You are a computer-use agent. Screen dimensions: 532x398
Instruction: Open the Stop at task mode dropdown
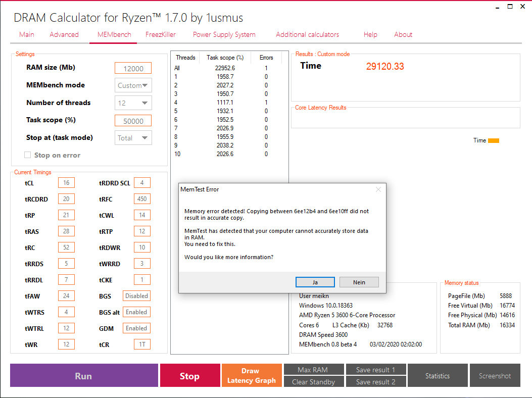(133, 138)
